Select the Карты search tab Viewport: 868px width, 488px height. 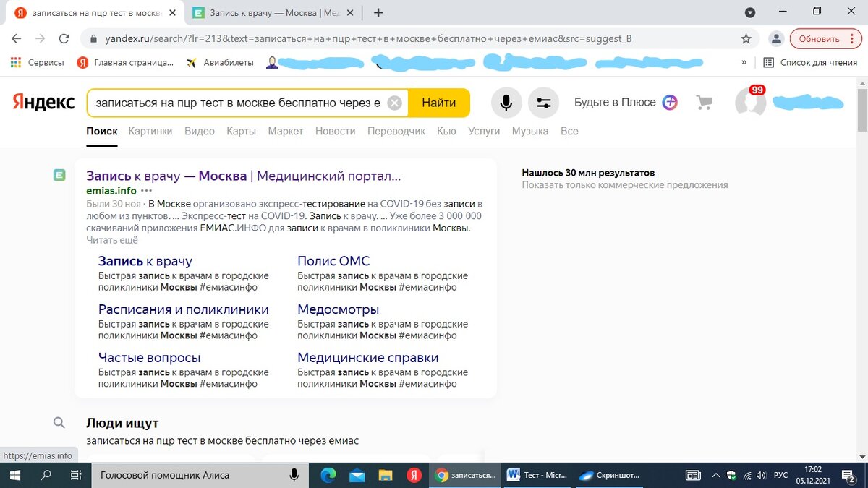[242, 131]
